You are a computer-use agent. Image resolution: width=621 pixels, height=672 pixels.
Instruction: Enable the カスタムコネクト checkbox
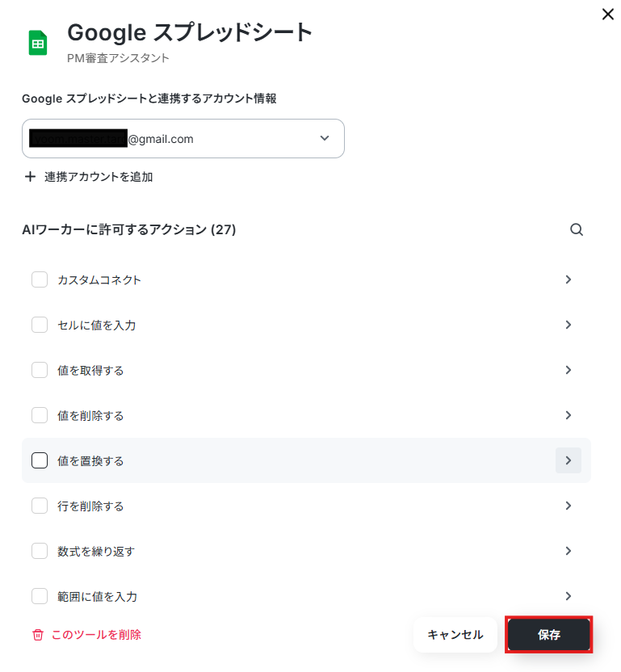click(40, 279)
